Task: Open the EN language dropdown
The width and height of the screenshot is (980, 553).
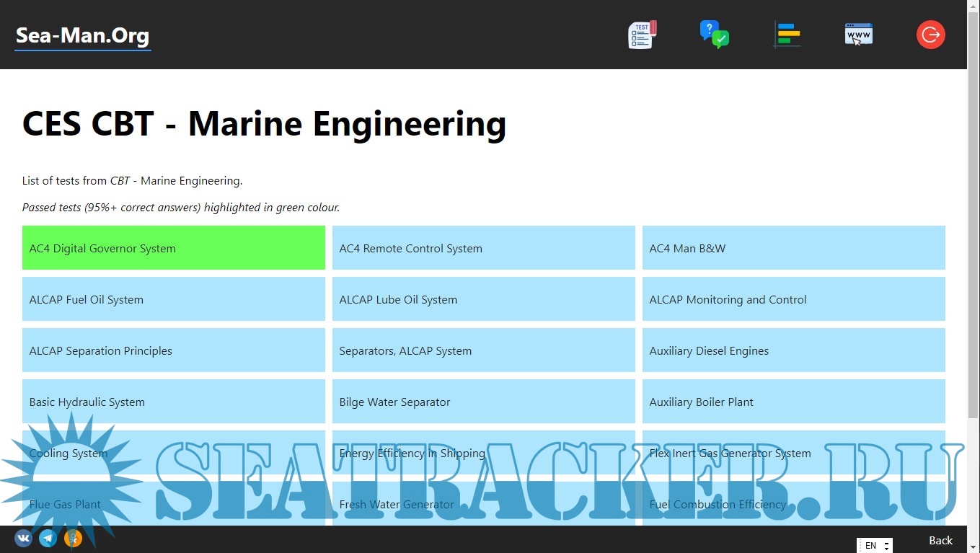Action: pyautogui.click(x=875, y=545)
